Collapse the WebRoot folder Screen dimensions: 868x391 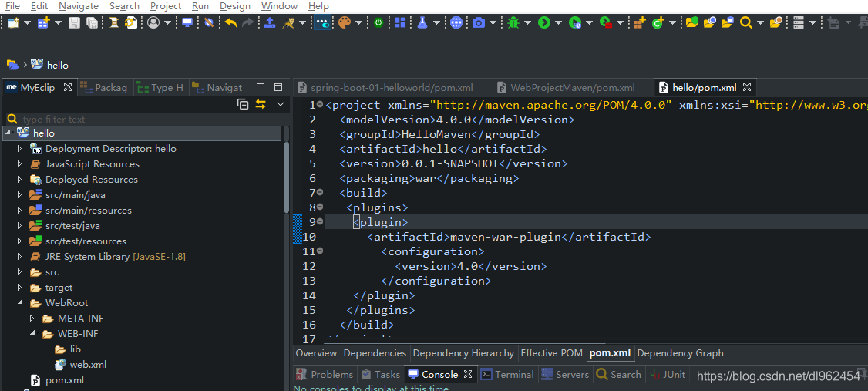click(19, 303)
